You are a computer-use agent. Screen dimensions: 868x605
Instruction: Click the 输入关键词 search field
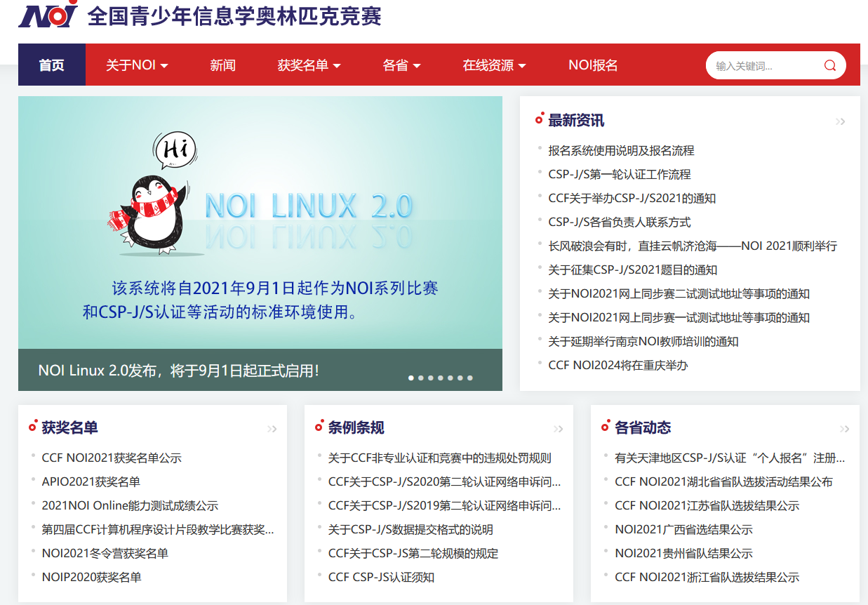pyautogui.click(x=766, y=66)
